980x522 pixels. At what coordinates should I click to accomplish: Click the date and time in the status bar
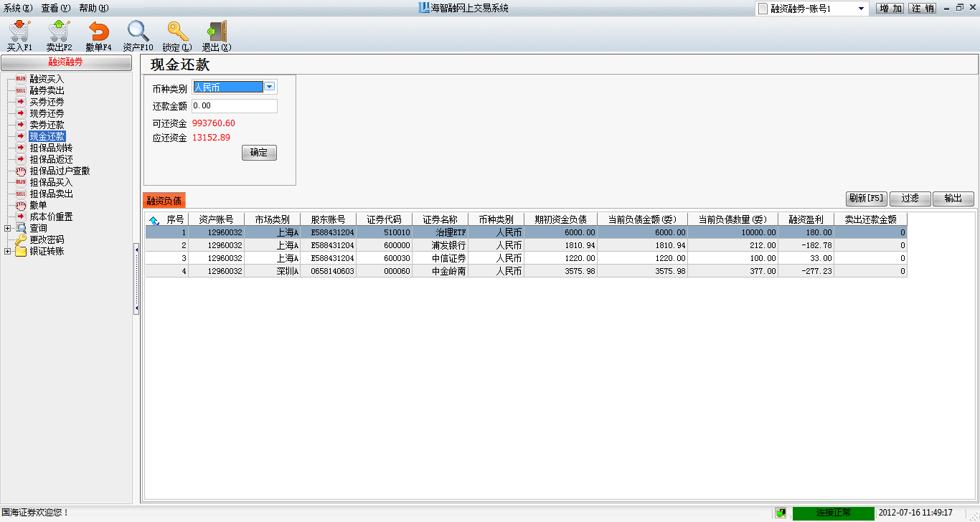(915, 513)
